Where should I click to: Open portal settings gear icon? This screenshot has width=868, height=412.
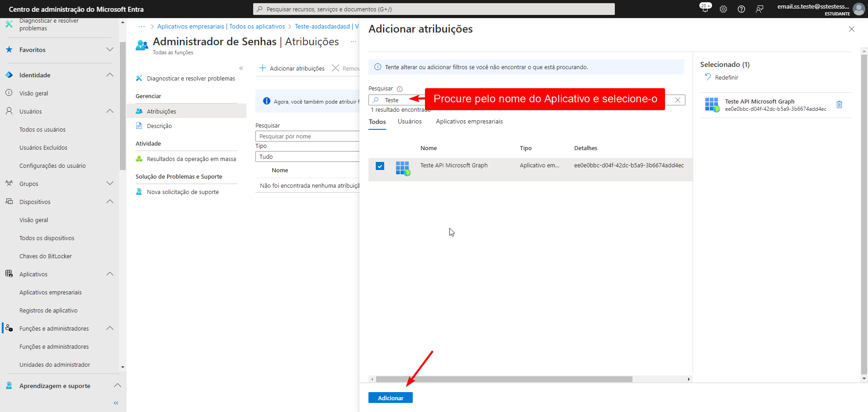click(x=723, y=9)
